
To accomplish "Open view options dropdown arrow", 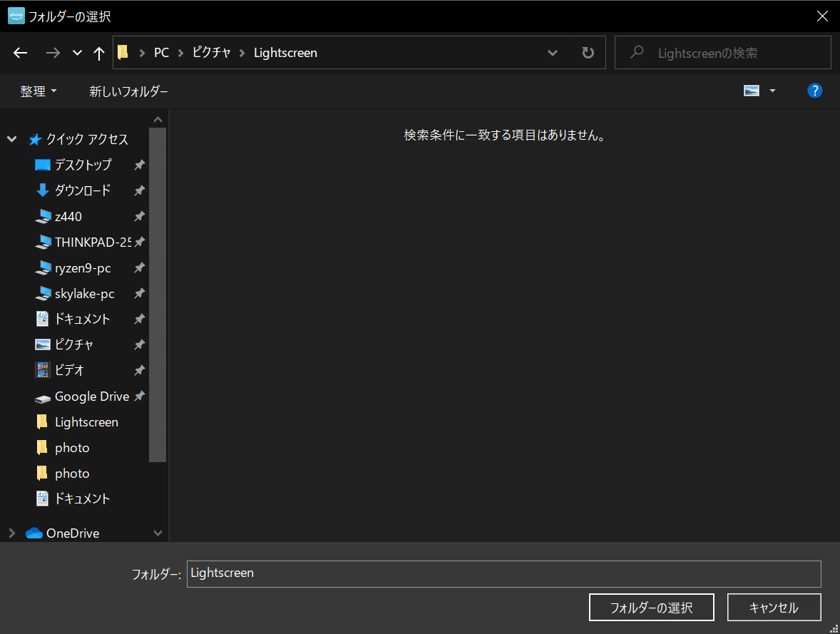I will click(772, 91).
